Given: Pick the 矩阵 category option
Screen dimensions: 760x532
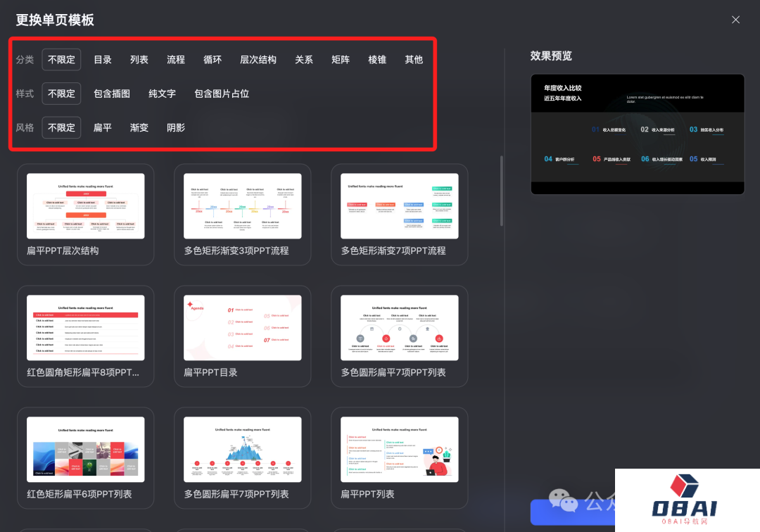Looking at the screenshot, I should coord(341,60).
